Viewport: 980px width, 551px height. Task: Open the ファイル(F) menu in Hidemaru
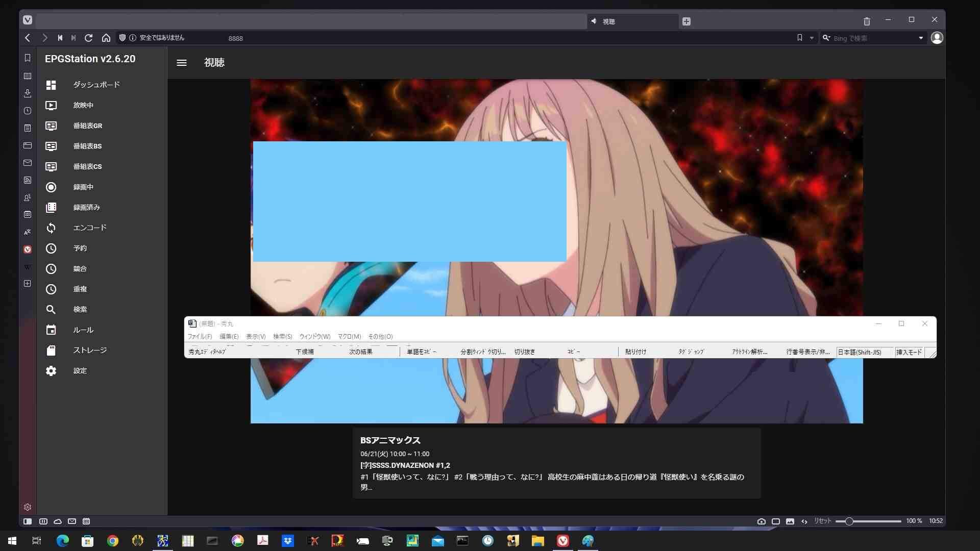200,337
